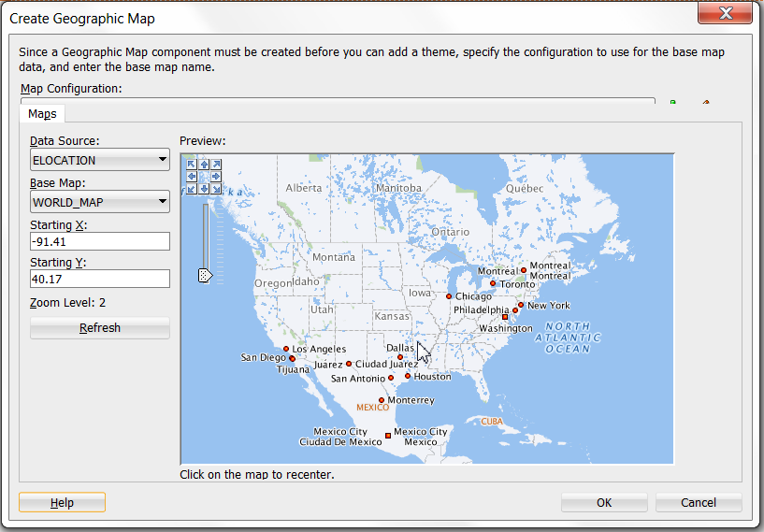Open the Data Source dropdown showing ELOCATION

coord(99,160)
